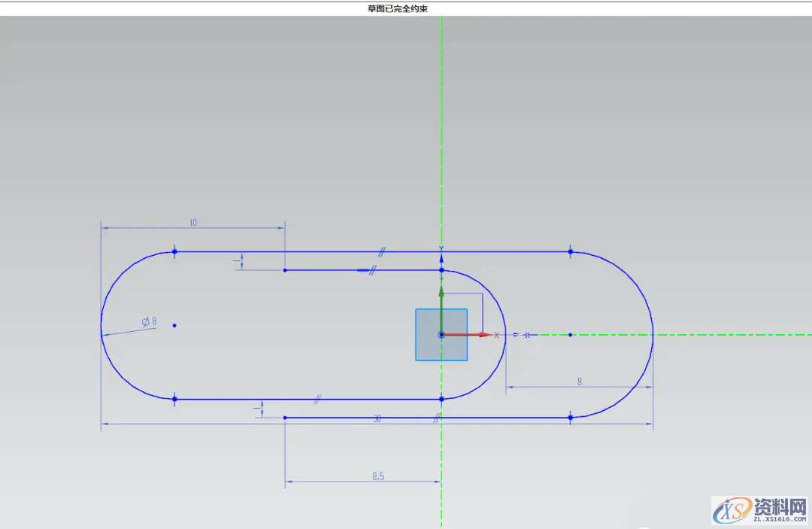
Task: Select the blue datum plane square at origin
Action: [429, 346]
